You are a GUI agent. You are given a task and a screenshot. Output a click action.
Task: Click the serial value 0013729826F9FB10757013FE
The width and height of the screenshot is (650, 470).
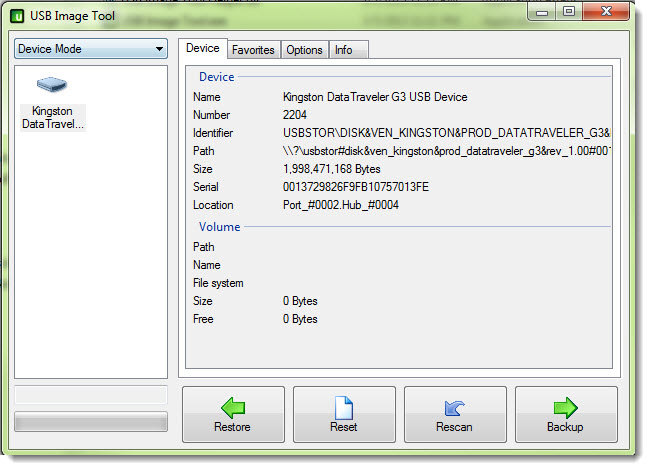356,187
